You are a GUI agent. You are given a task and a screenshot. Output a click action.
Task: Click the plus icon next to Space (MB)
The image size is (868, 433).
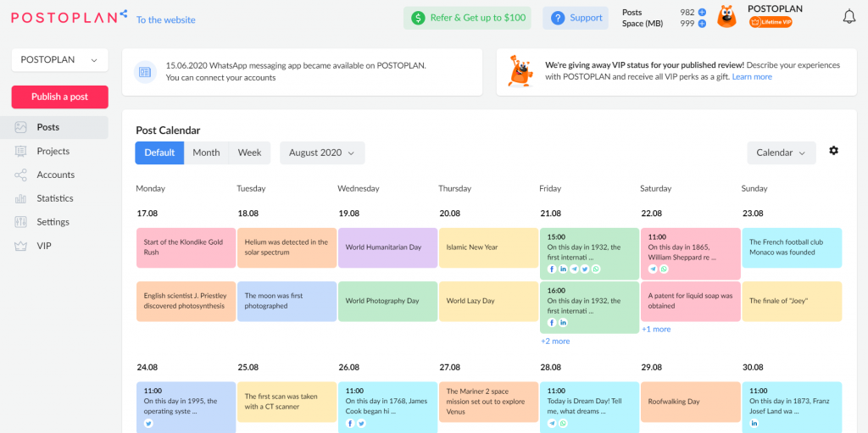tap(702, 24)
